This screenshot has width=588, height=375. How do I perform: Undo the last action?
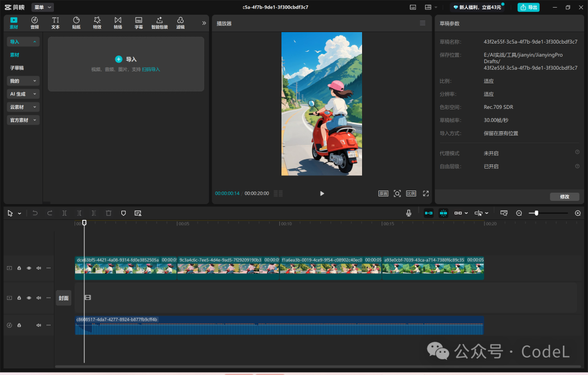35,213
